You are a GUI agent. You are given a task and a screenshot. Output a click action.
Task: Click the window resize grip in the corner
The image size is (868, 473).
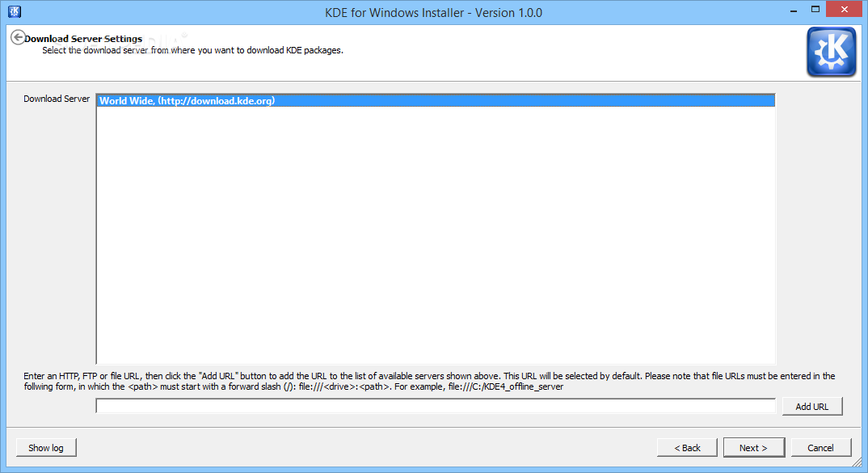pyautogui.click(x=857, y=462)
